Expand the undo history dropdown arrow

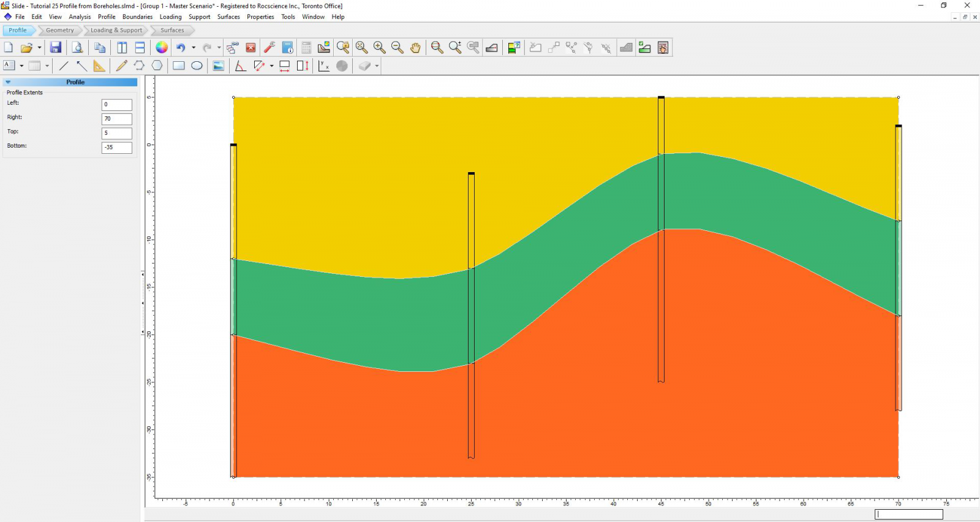click(194, 48)
